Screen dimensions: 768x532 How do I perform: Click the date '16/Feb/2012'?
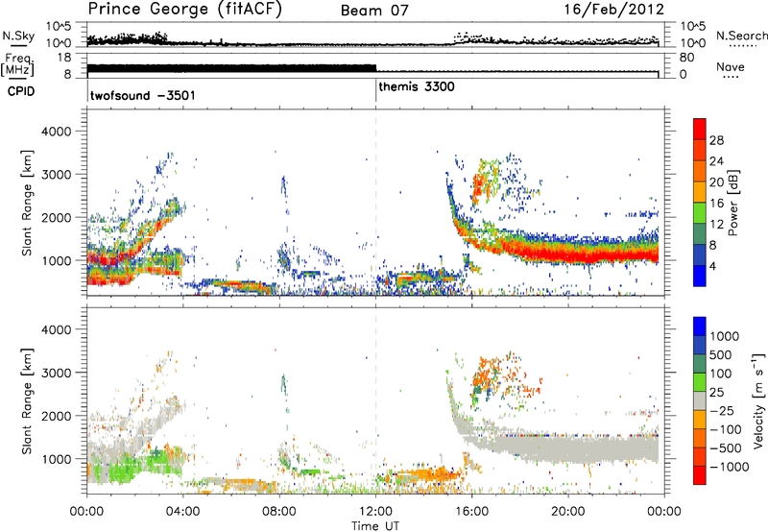point(613,10)
